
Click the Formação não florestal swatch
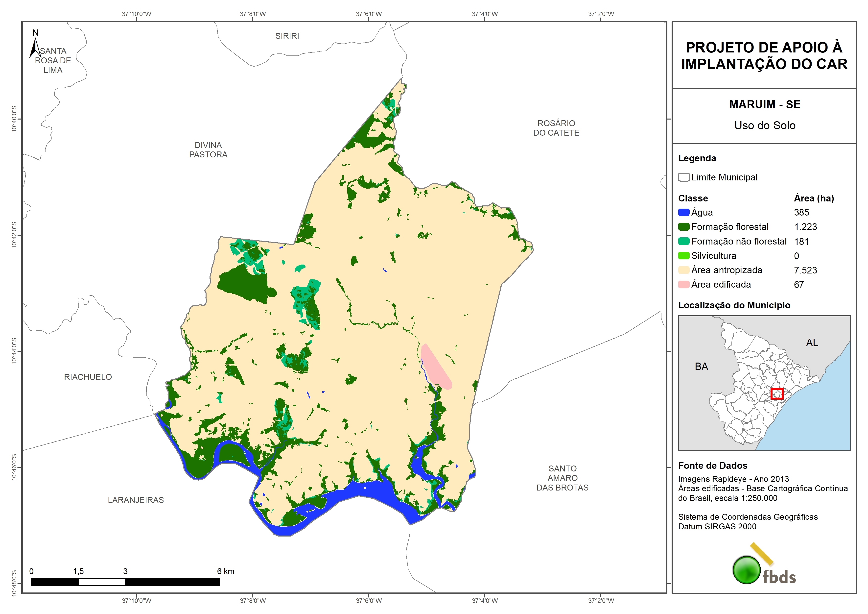tap(683, 241)
